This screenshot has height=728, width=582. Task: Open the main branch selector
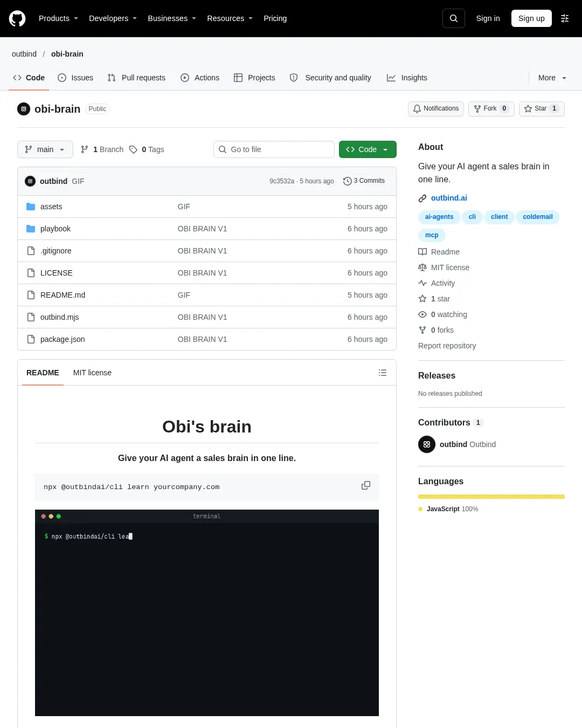45,149
